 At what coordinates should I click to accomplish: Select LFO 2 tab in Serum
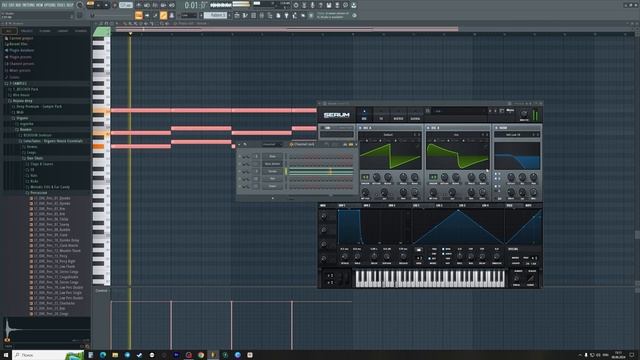click(439, 205)
